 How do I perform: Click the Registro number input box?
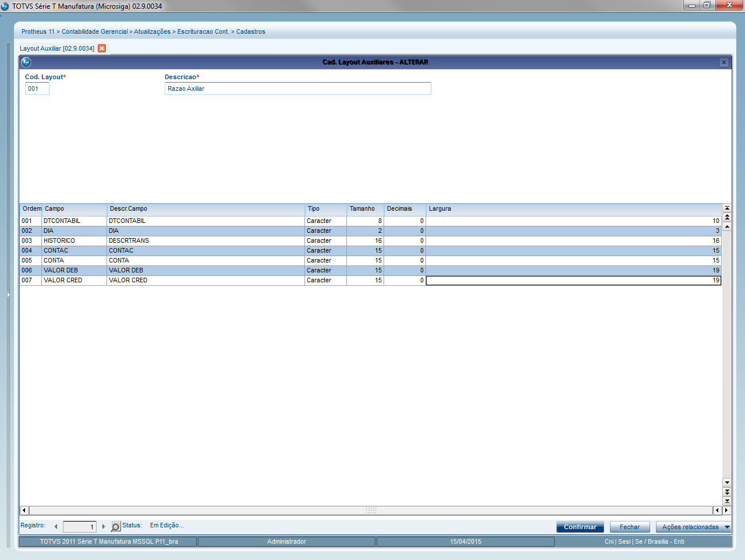(x=80, y=527)
